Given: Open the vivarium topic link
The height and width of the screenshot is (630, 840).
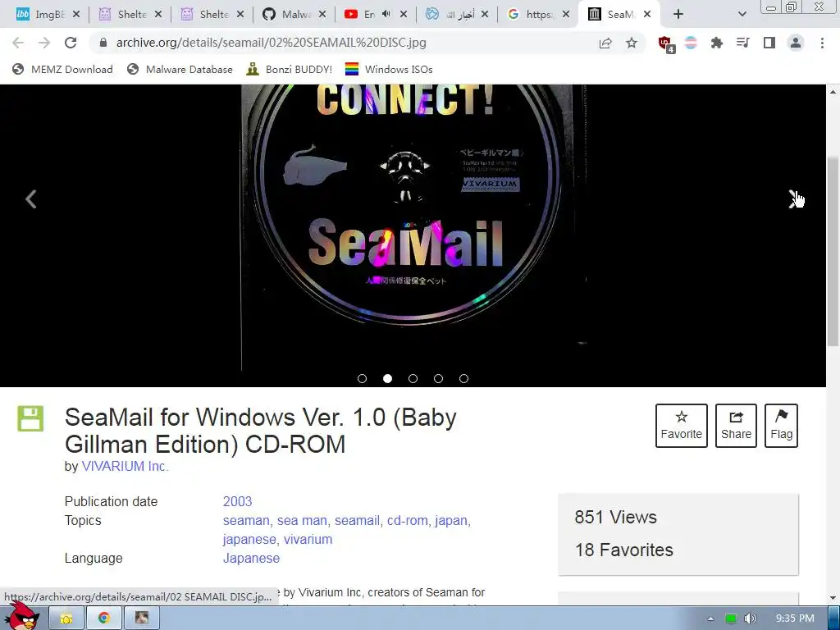Looking at the screenshot, I should pos(308,539).
